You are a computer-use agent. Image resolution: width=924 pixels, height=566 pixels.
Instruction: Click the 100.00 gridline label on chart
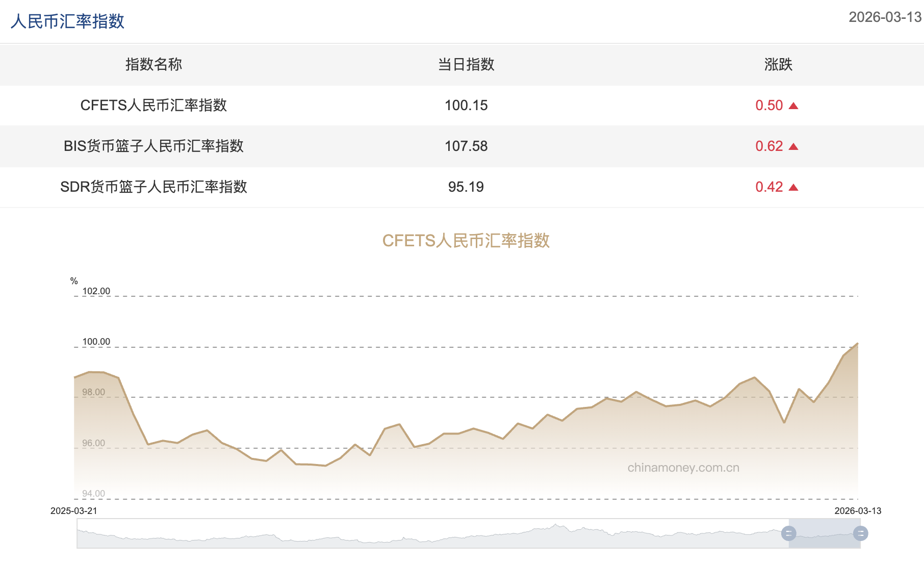[96, 342]
